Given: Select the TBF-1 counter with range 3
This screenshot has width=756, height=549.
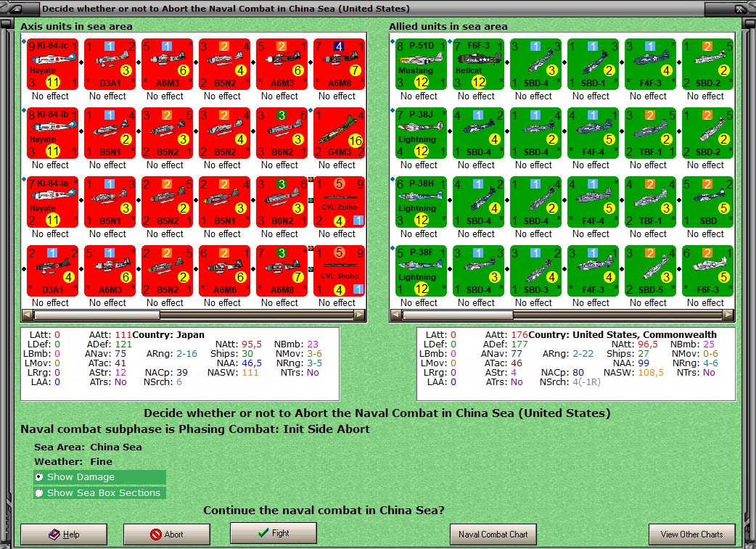Looking at the screenshot, I should pos(650,202).
